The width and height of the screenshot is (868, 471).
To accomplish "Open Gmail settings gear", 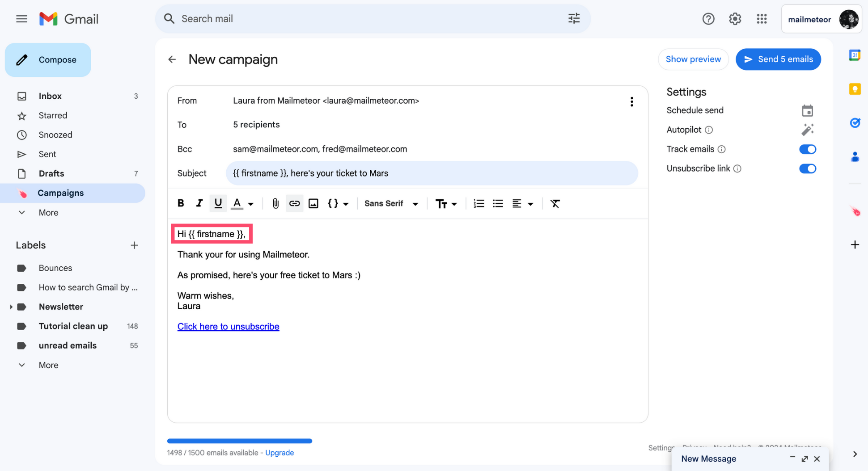I will 735,19.
